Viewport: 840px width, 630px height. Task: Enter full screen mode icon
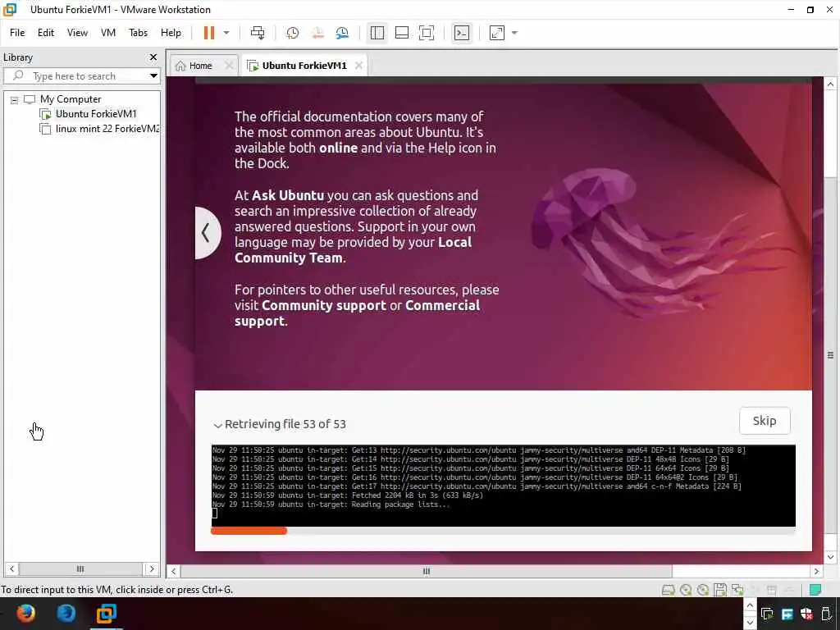tap(427, 33)
